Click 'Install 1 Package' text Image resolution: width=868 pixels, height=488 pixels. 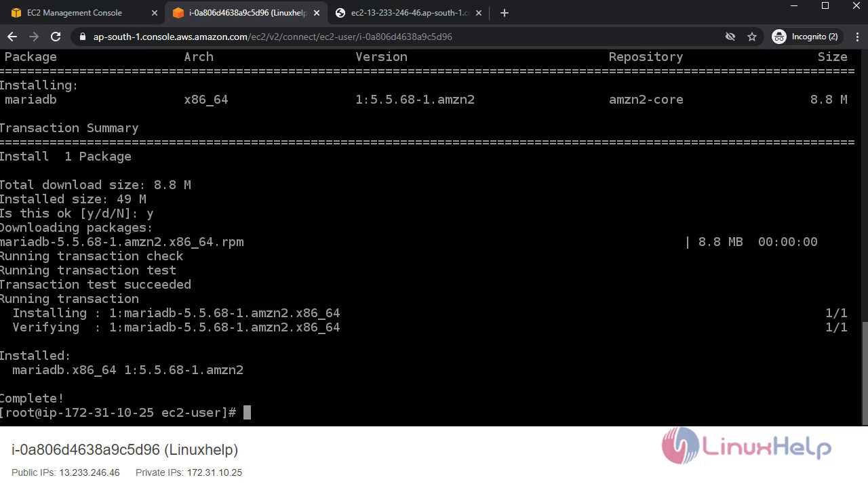coord(65,157)
